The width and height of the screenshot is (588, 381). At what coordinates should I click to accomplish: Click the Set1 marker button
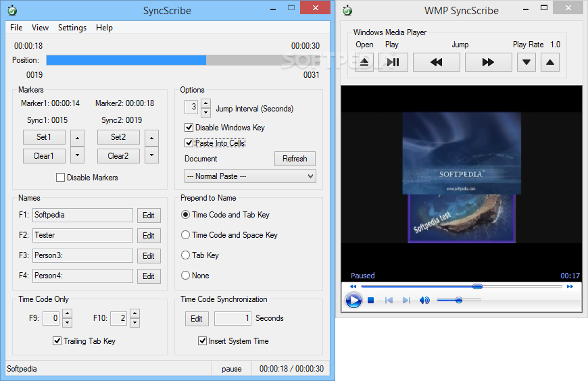44,137
